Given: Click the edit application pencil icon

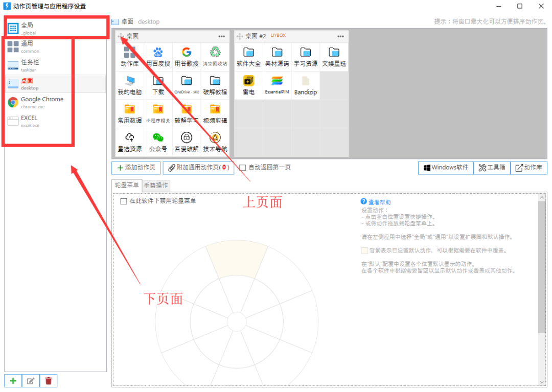Looking at the screenshot, I should click(31, 381).
